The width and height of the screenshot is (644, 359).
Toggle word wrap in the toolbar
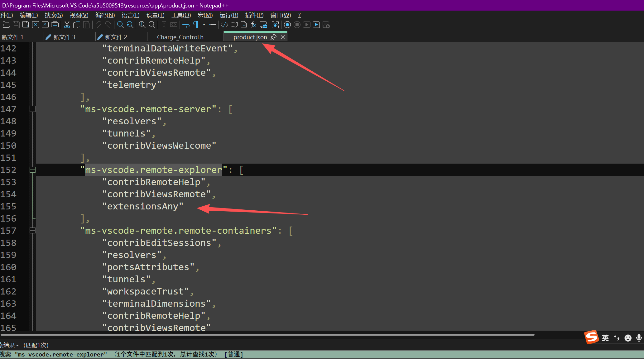tap(186, 25)
